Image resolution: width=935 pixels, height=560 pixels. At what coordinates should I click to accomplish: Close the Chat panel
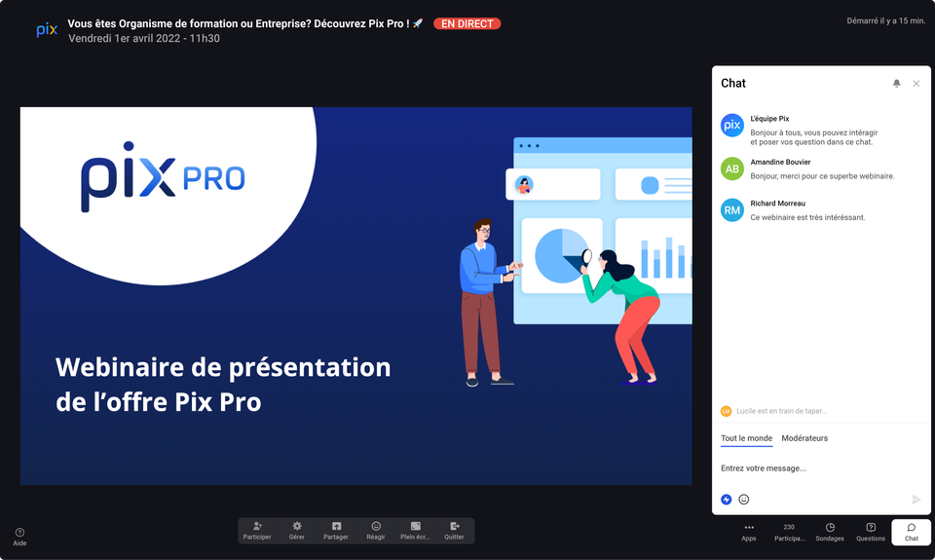pos(916,84)
